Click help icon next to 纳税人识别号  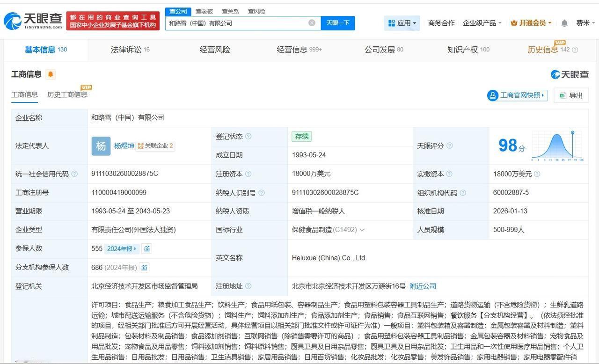pos(261,193)
